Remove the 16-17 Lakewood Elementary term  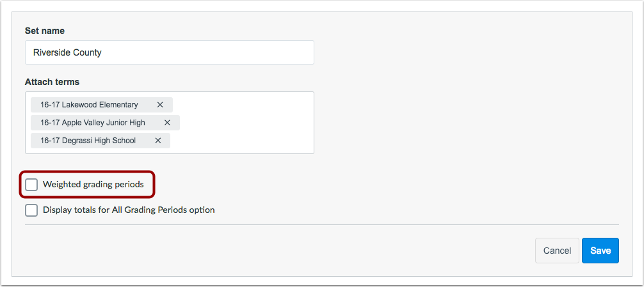coord(160,105)
